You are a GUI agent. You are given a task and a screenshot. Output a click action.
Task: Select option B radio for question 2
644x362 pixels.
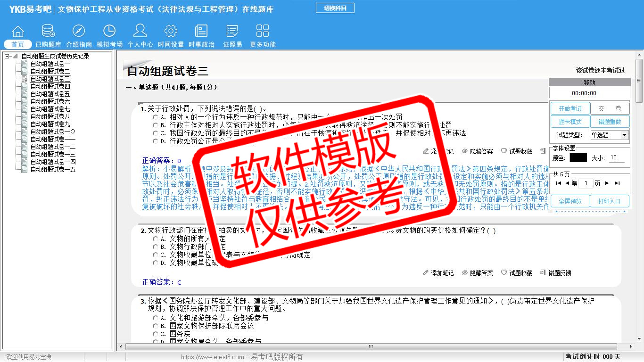tap(156, 247)
